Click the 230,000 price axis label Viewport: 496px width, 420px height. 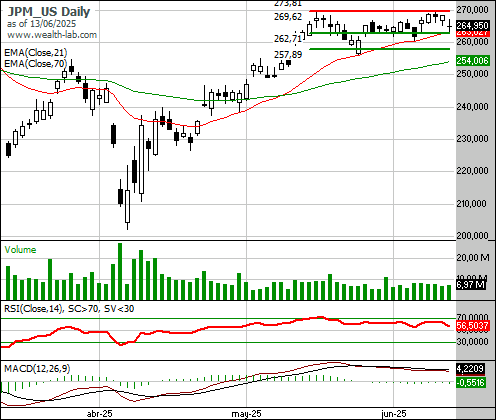pos(472,138)
